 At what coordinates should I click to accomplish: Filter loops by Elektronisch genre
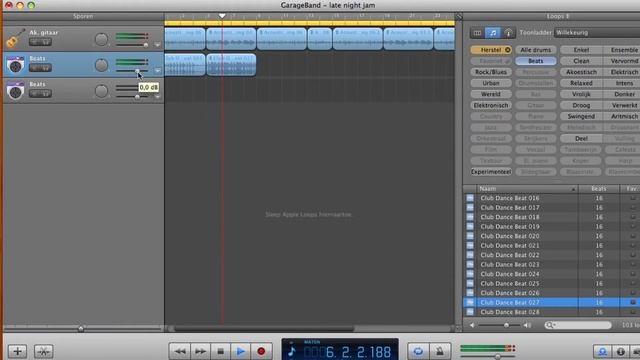(x=491, y=105)
